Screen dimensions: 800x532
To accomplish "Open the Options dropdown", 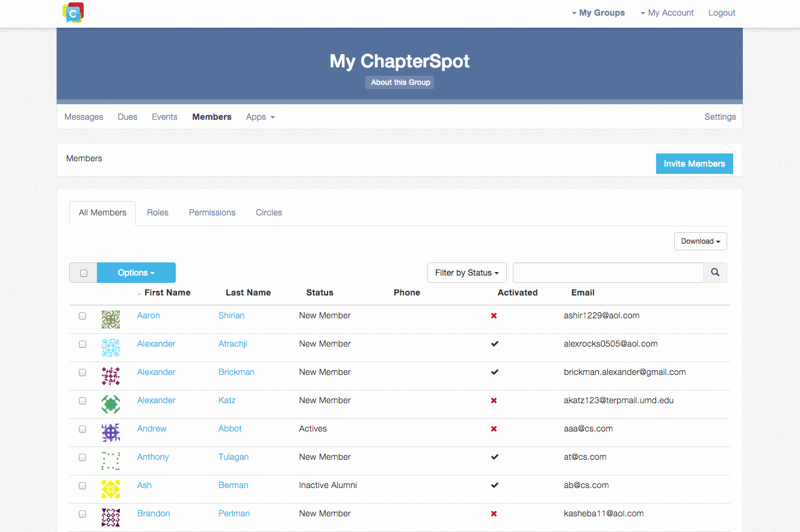I will click(136, 273).
